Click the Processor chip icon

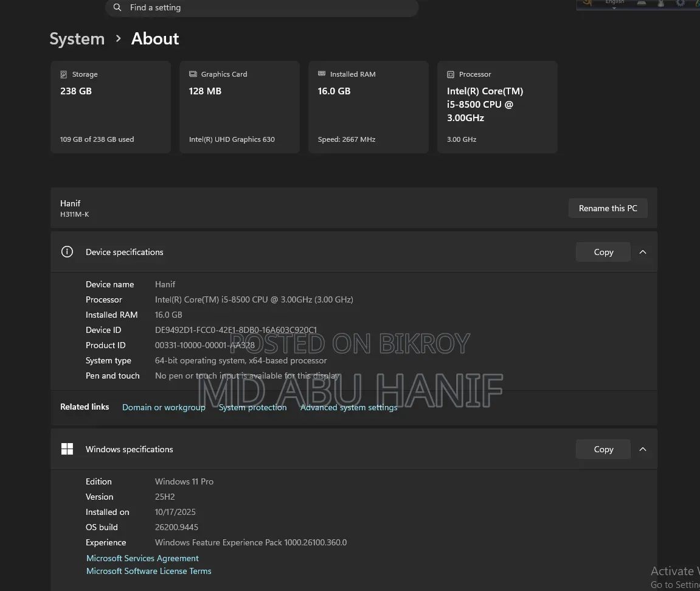coord(451,75)
